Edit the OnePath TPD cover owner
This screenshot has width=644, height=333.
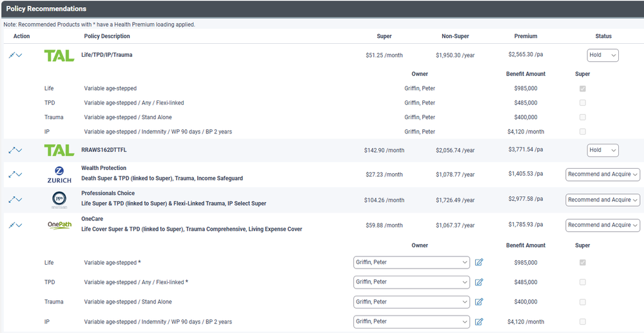click(x=479, y=282)
